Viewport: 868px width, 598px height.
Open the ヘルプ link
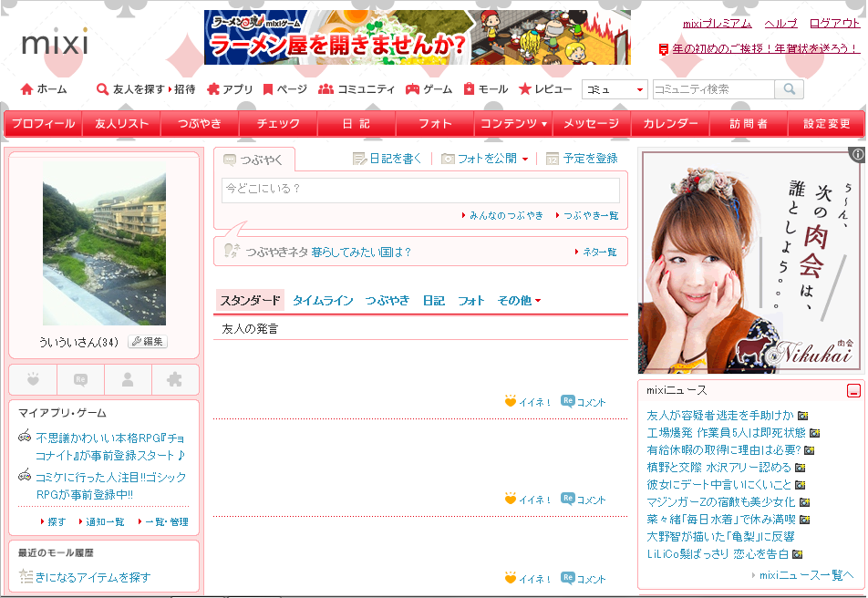pos(780,24)
